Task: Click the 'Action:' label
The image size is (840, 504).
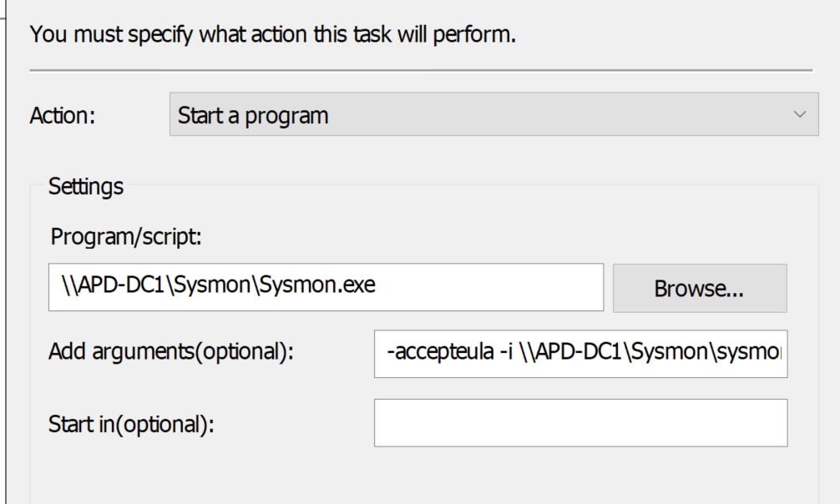Action: point(63,115)
